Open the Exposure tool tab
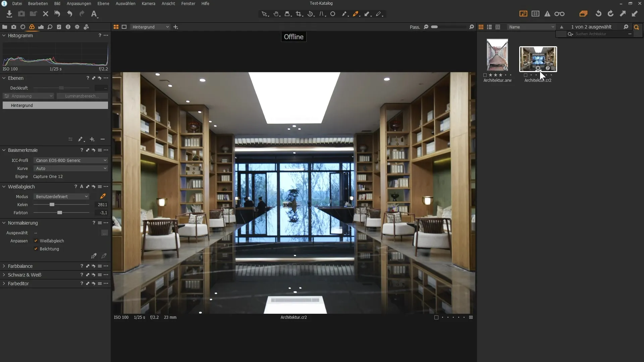Viewport: 644px width, 362px height. click(x=41, y=27)
